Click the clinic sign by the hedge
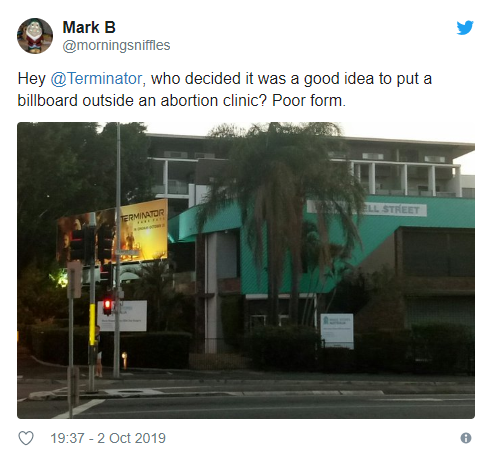This screenshot has width=494, height=457. (x=337, y=331)
